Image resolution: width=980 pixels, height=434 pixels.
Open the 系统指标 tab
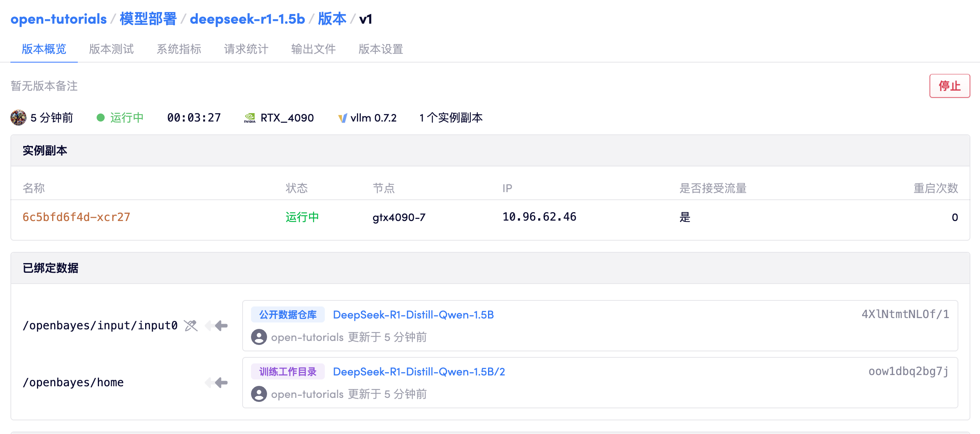click(x=179, y=49)
